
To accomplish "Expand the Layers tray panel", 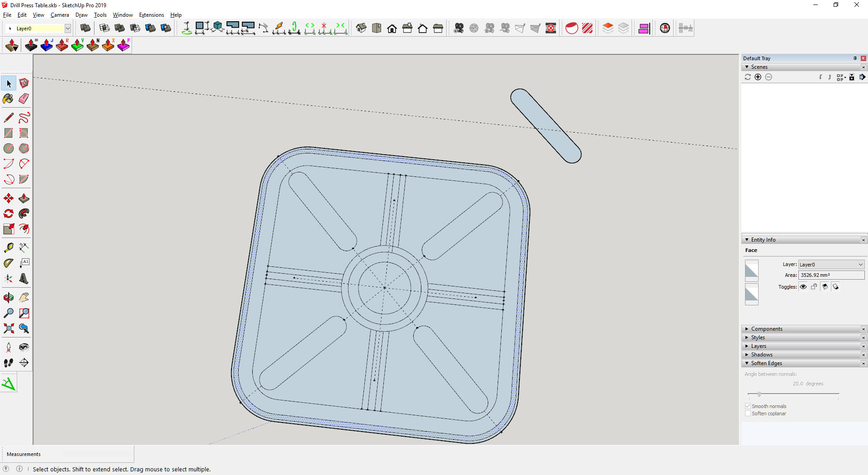I will (x=759, y=346).
